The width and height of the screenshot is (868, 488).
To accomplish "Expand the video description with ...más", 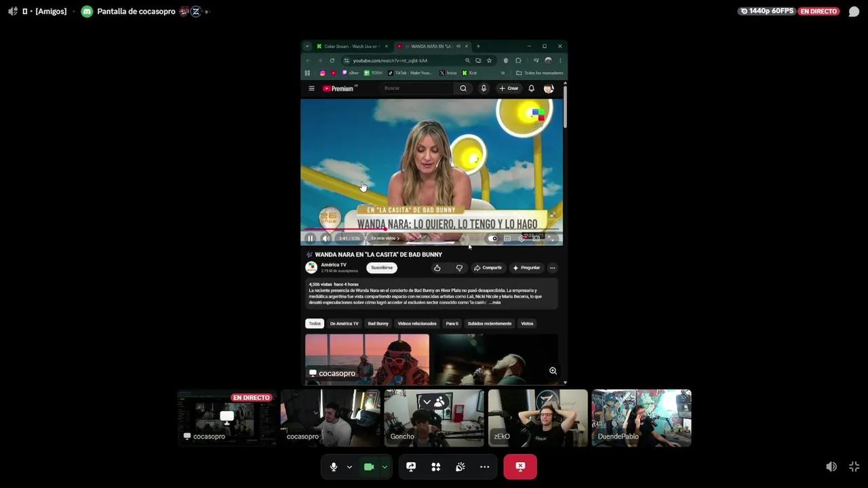I will (494, 302).
